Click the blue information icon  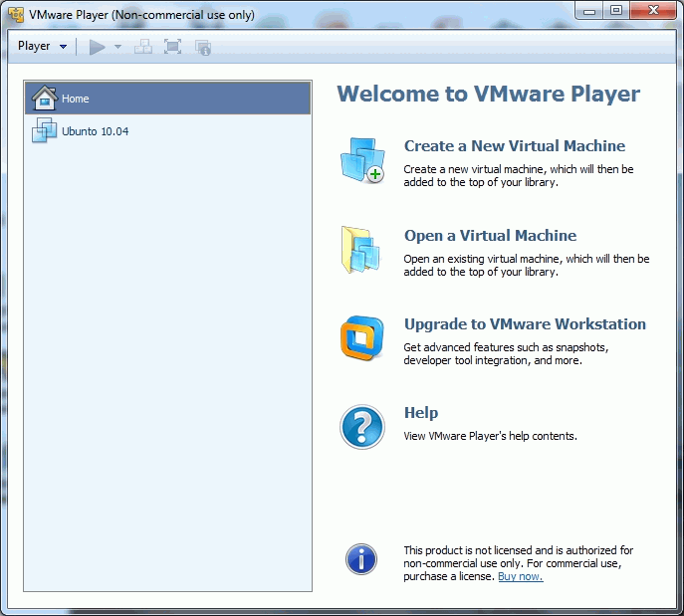pyautogui.click(x=361, y=559)
